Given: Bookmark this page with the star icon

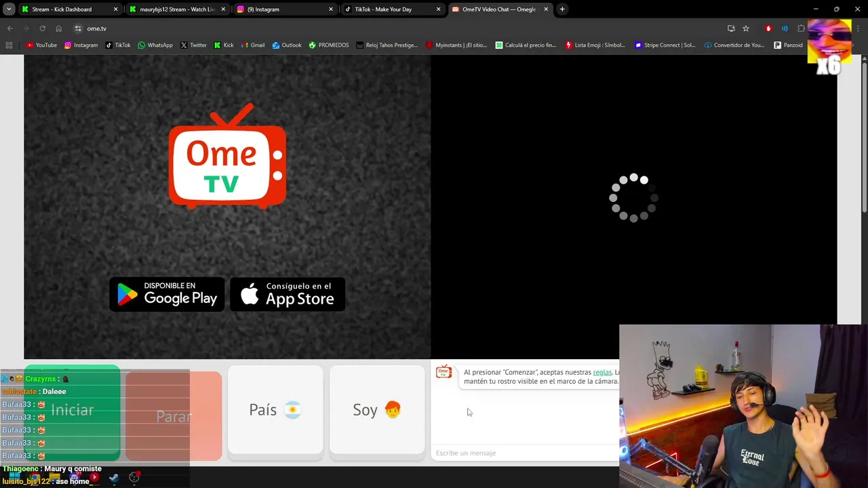Looking at the screenshot, I should 746,28.
